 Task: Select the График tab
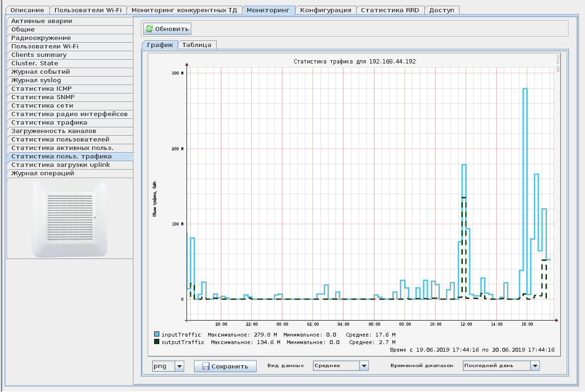[x=159, y=45]
